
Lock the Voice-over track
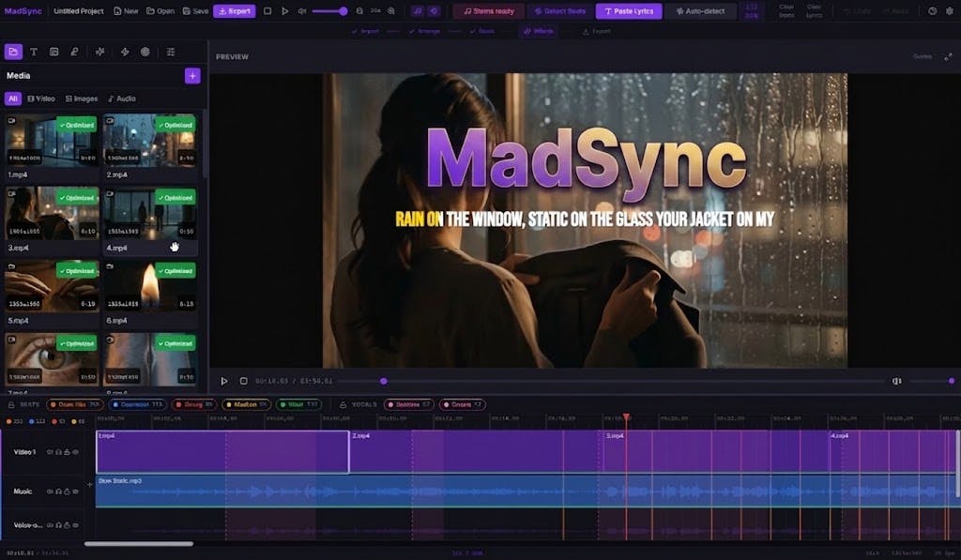click(67, 525)
